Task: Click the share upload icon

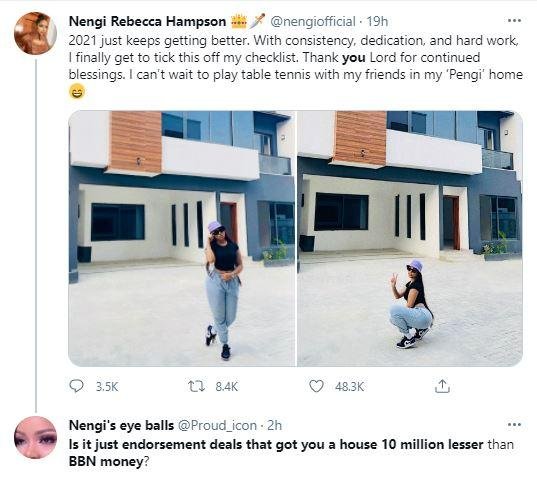Action: point(442,386)
